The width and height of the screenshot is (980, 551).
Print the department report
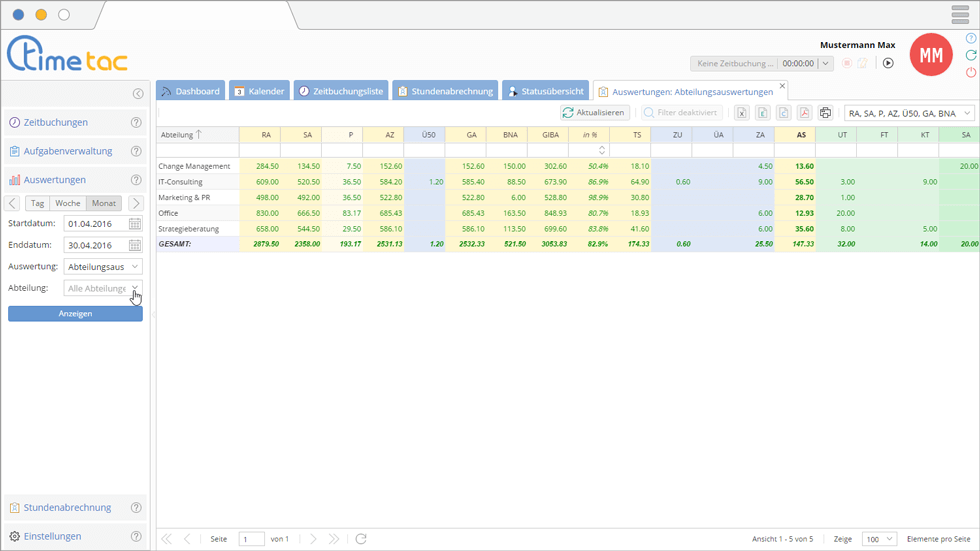825,113
